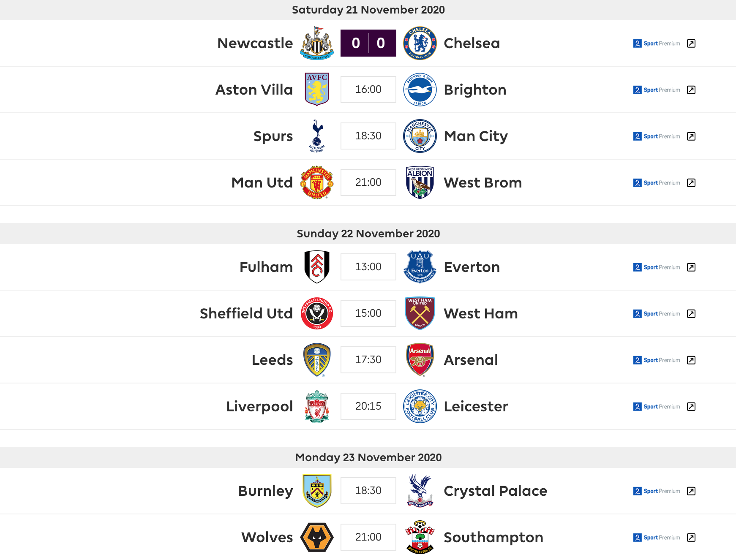Click the Arsenal cannon crest
Image resolution: width=736 pixels, height=560 pixels.
[x=420, y=360]
